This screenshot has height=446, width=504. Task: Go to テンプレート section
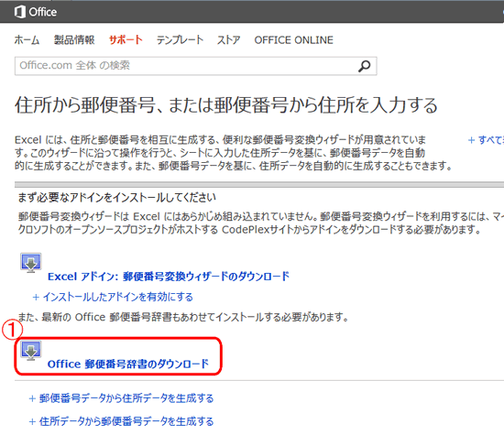pyautogui.click(x=180, y=40)
